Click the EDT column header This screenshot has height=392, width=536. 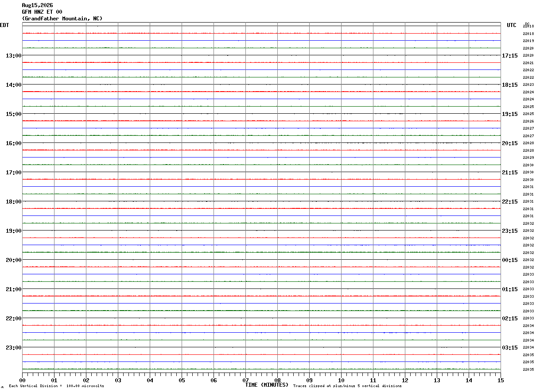4,25
